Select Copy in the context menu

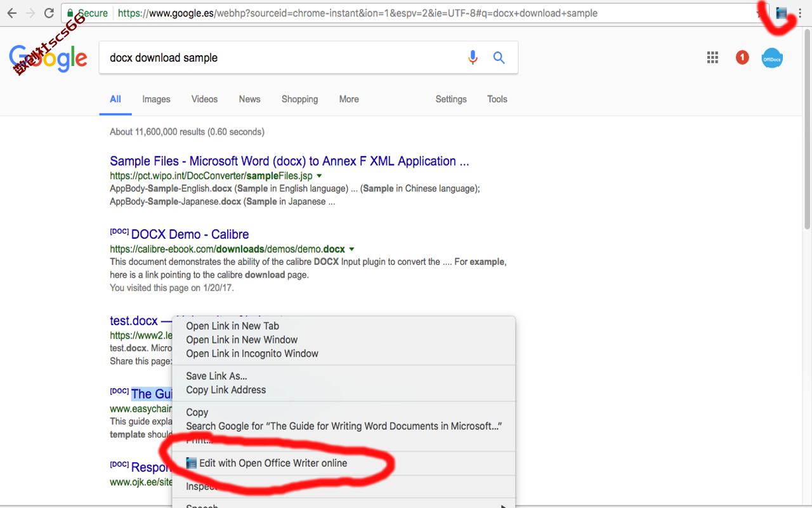pos(344,412)
